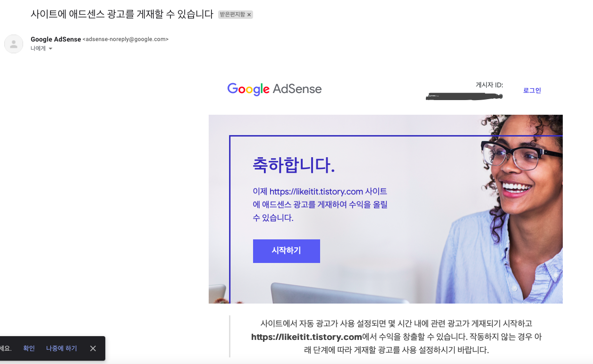Dismiss the notification toast with its X icon
This screenshot has height=364, width=593.
click(x=93, y=348)
